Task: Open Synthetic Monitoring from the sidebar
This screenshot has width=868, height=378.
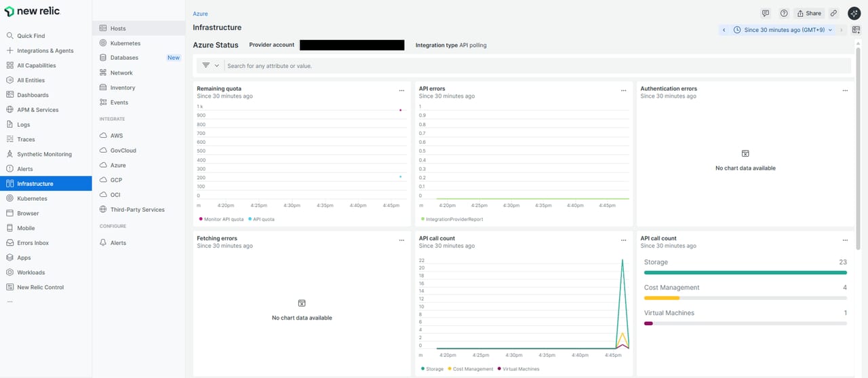Action: [44, 154]
